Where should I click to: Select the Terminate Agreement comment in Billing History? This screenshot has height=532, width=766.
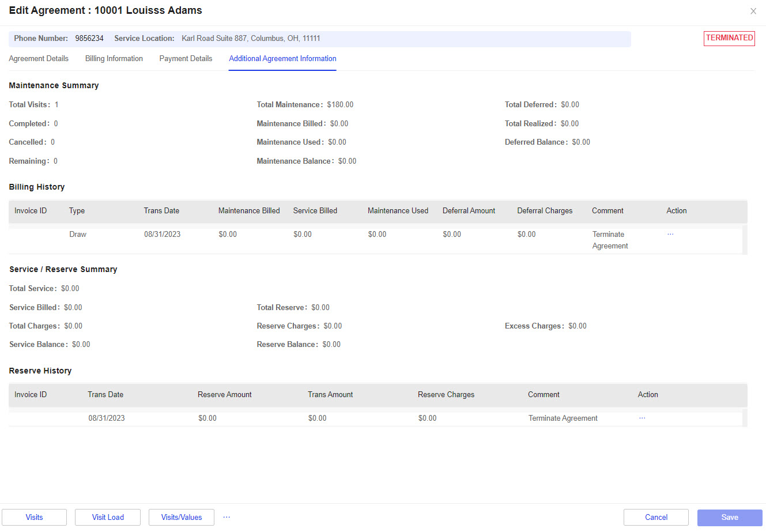pos(609,240)
